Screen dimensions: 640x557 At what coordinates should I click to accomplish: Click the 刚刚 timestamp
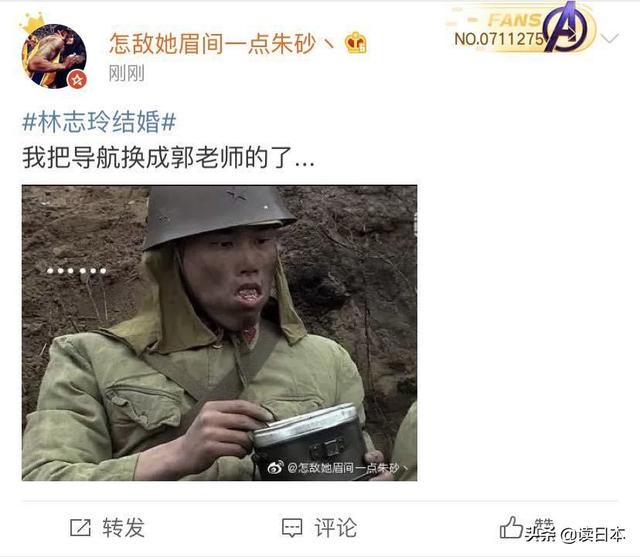pos(127,74)
